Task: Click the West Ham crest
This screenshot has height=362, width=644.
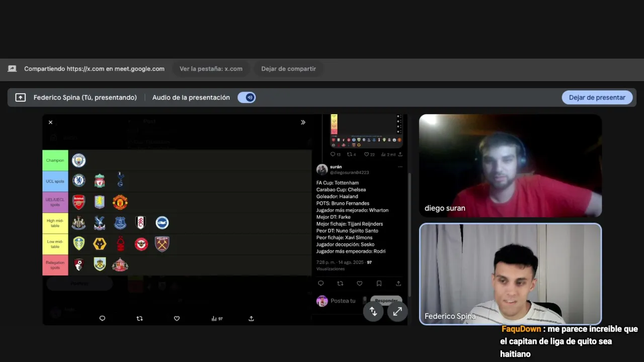Action: tap(162, 244)
